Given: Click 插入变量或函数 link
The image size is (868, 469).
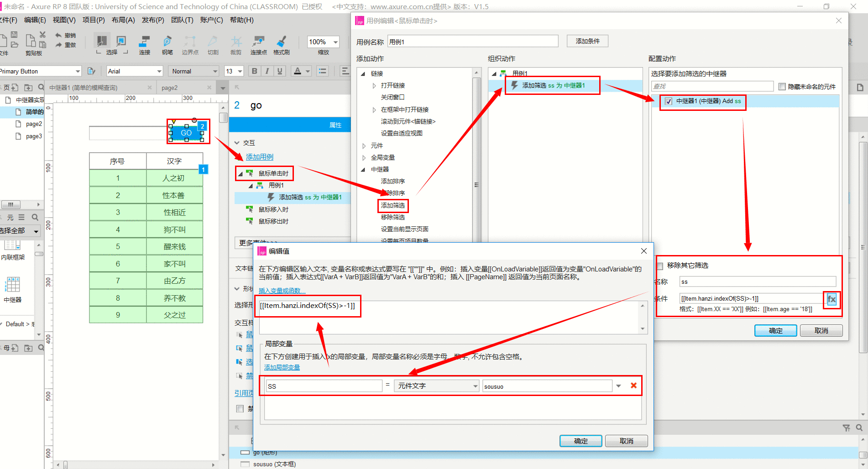Looking at the screenshot, I should pyautogui.click(x=282, y=291).
